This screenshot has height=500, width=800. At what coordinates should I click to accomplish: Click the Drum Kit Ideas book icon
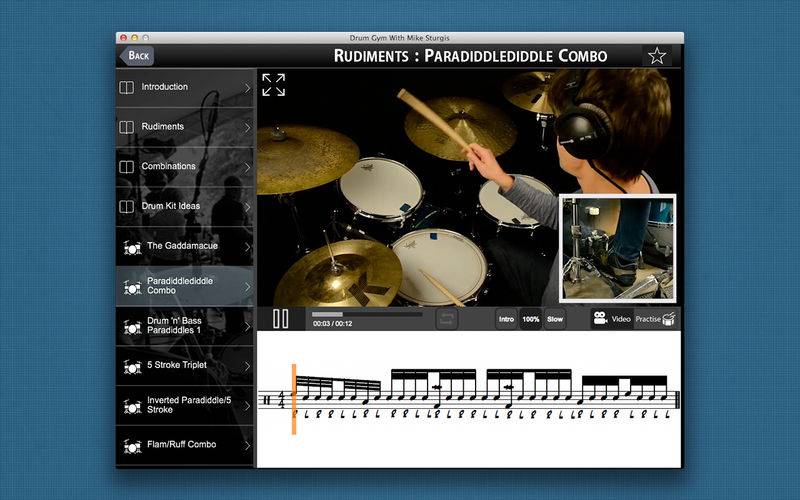(x=127, y=207)
